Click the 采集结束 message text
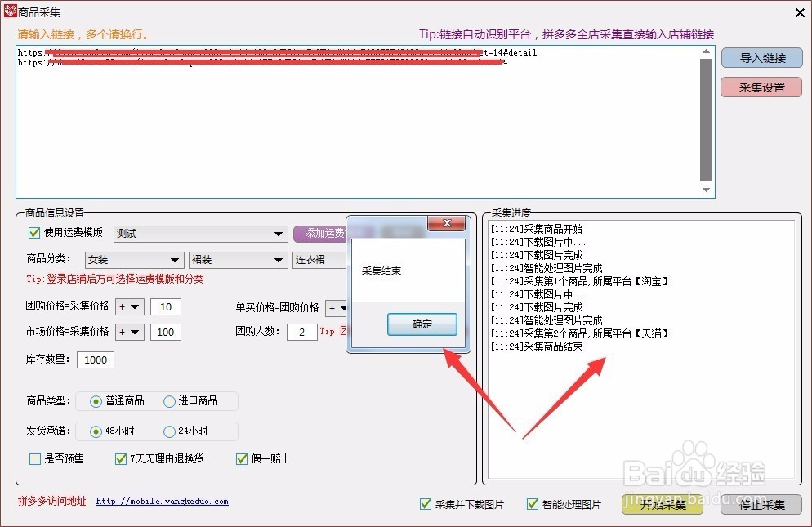This screenshot has width=812, height=527. [381, 270]
